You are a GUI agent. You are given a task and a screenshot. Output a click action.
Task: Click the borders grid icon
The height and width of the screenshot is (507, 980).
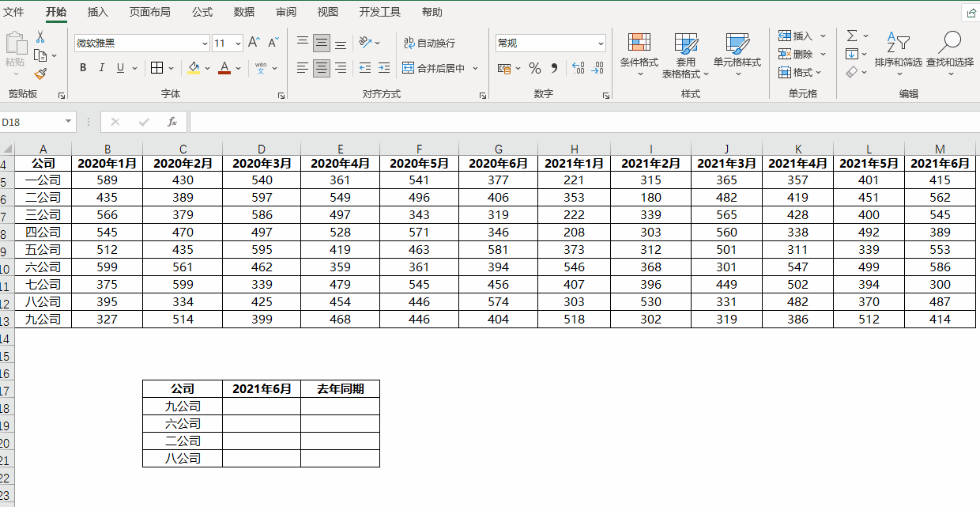click(157, 68)
